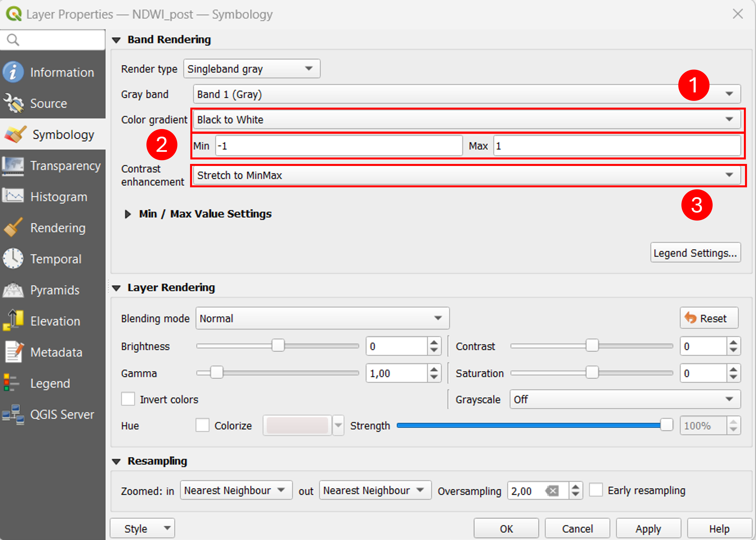Click the Brightness slider handle
The image size is (756, 540).
click(278, 345)
